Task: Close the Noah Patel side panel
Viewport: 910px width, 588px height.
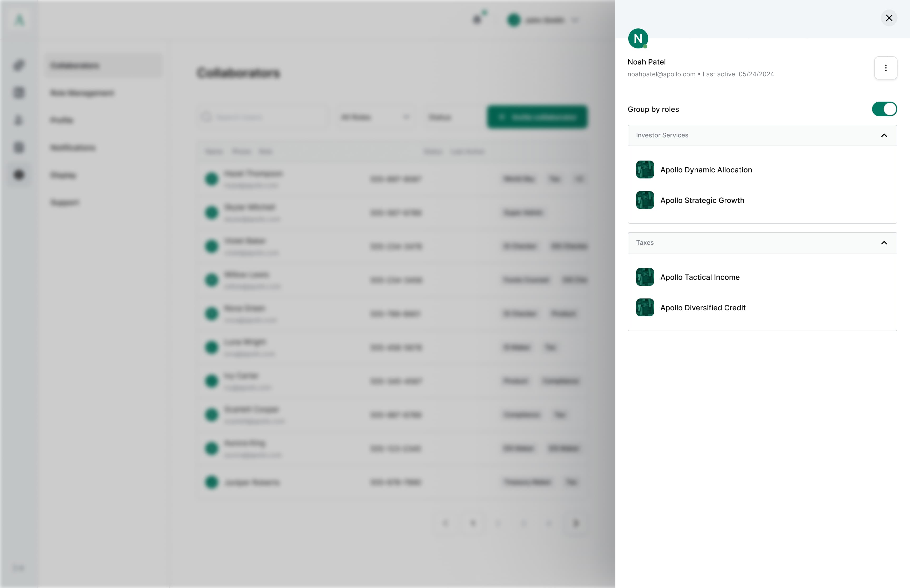Action: (x=889, y=18)
